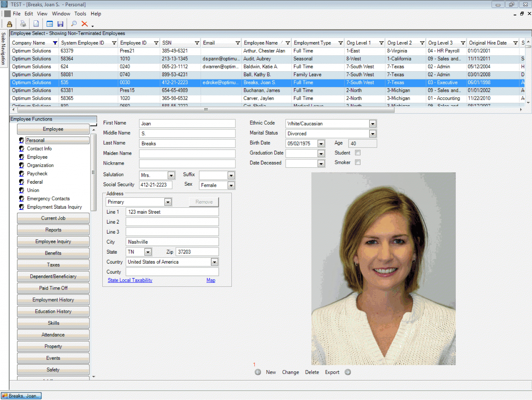The image size is (532, 400).
Task: Click the First Name input field
Action: (x=187, y=123)
